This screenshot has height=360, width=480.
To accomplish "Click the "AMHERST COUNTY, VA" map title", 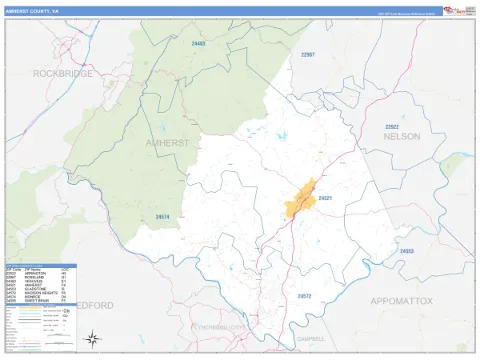I will point(32,11).
